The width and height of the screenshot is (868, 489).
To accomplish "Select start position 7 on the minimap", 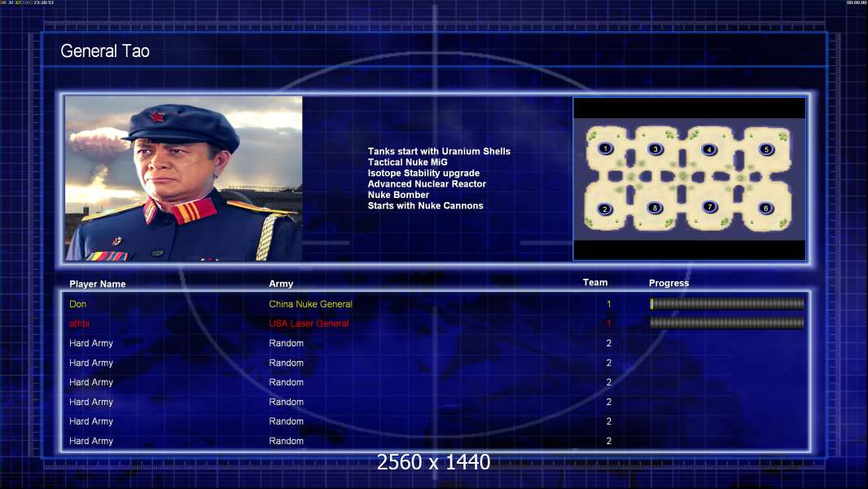I will pyautogui.click(x=710, y=206).
